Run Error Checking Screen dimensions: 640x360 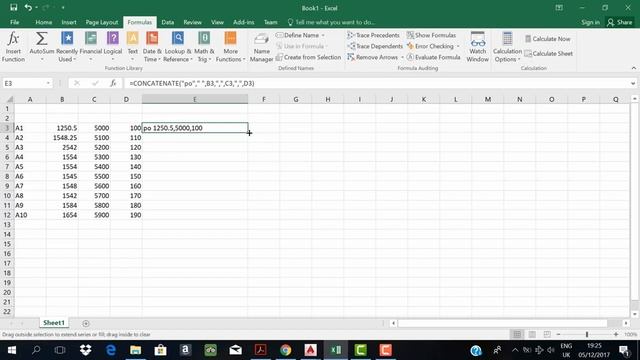pyautogui.click(x=430, y=47)
